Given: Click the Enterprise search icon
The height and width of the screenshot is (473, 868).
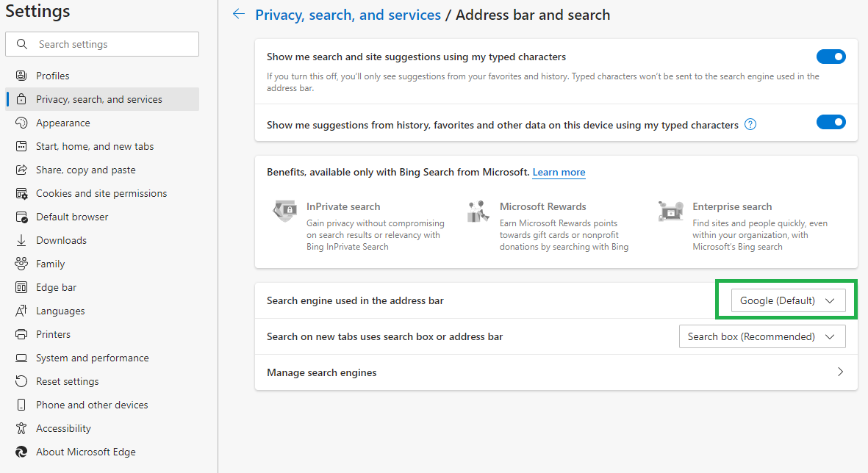Looking at the screenshot, I should (670, 212).
